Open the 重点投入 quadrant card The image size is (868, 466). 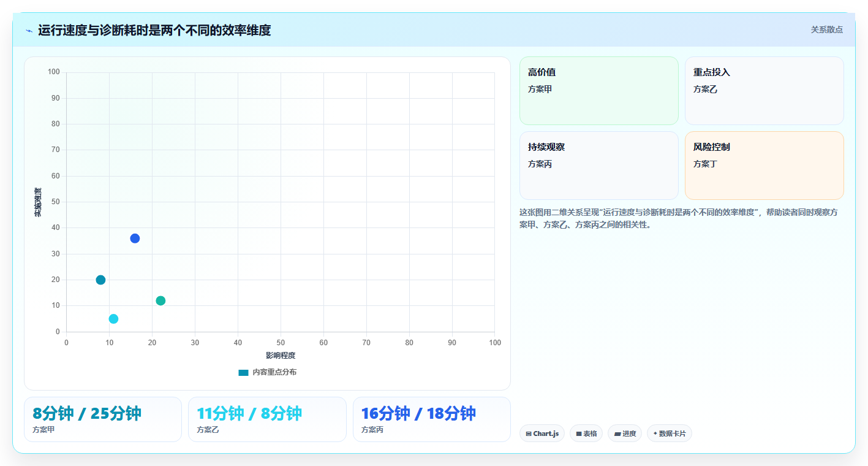[x=764, y=91]
